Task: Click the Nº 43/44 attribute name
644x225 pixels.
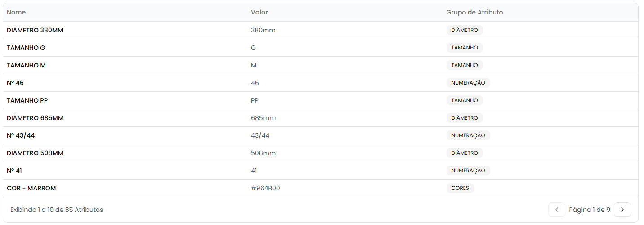Action: [21, 135]
